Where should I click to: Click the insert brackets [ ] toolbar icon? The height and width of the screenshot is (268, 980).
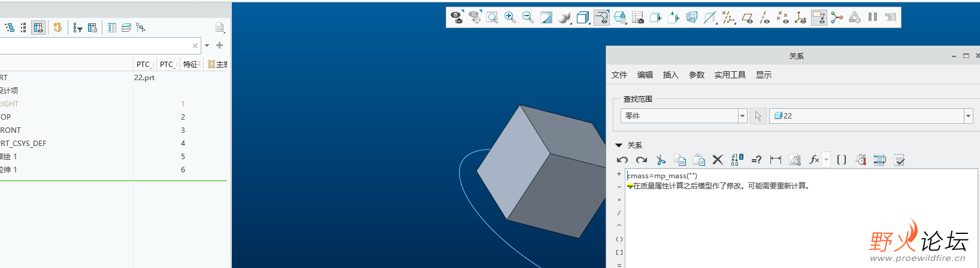pos(842,160)
